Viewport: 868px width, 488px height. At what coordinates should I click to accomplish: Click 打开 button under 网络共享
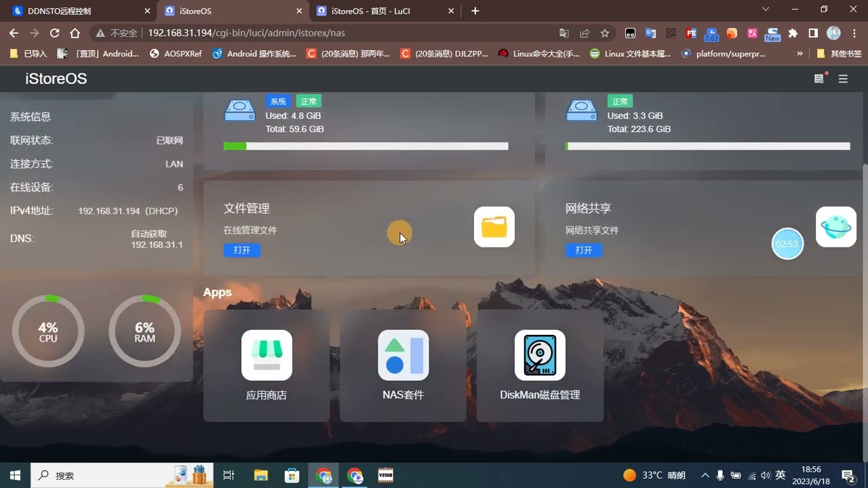584,250
